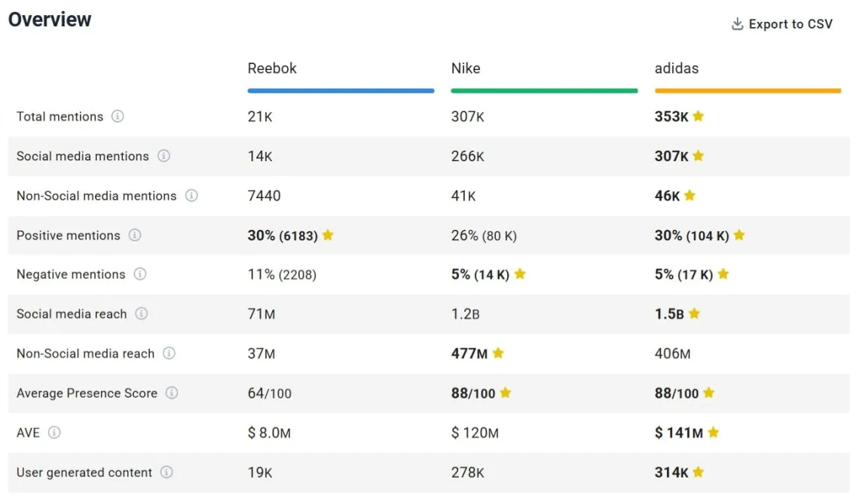Click the green Nike color bar
Viewport: 859px width, 504px height.
[x=545, y=90]
